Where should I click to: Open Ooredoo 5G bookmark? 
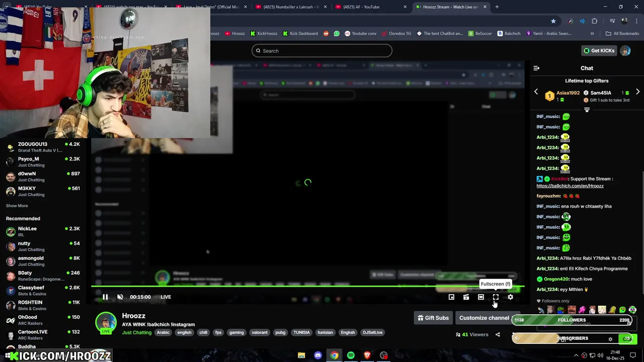396,34
